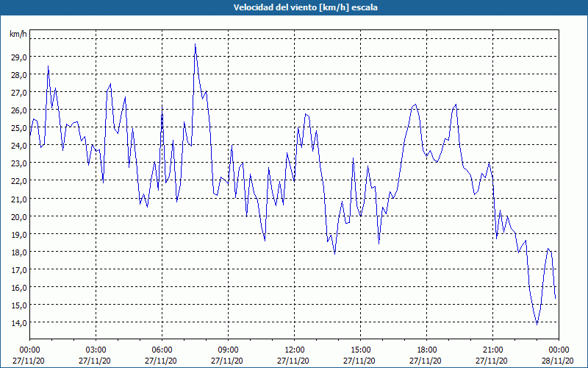This screenshot has height=368, width=588.
Task: Click the 16,0 value on the y-axis
Action: [x=19, y=288]
